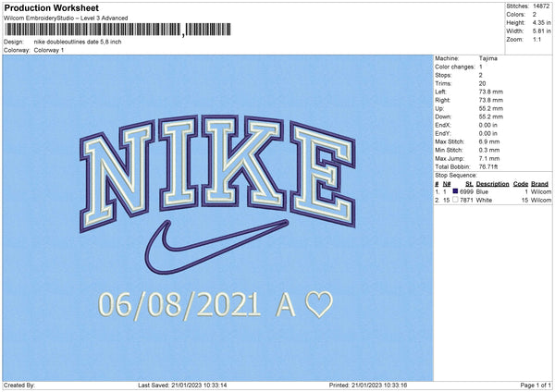Click the Min Stitch value 0.3 mm
The image size is (555, 392).
[489, 150]
